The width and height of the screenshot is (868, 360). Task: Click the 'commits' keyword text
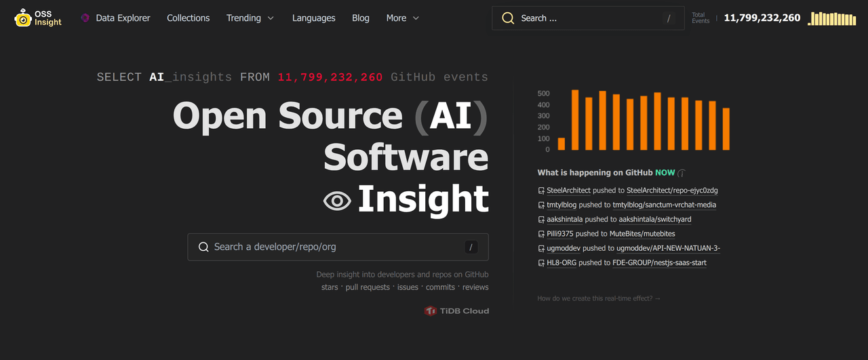440,287
